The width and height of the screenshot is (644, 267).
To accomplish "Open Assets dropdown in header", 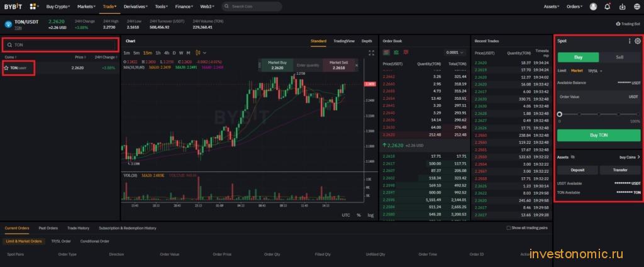I will (552, 6).
